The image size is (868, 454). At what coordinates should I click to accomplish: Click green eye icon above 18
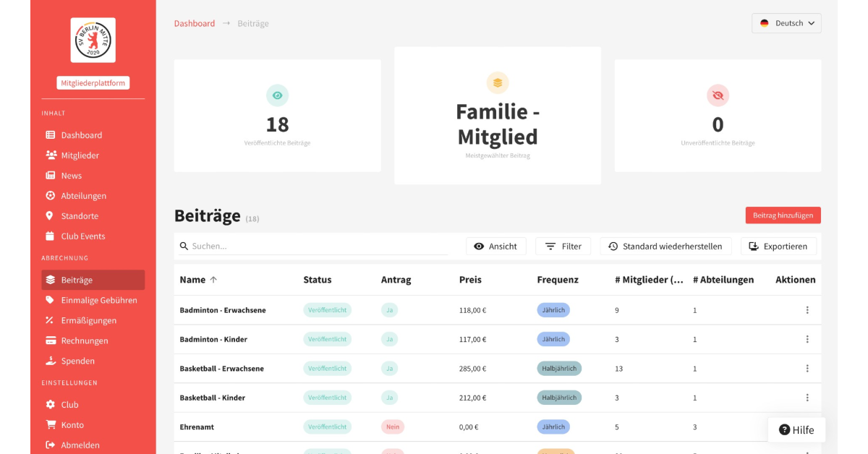click(277, 95)
